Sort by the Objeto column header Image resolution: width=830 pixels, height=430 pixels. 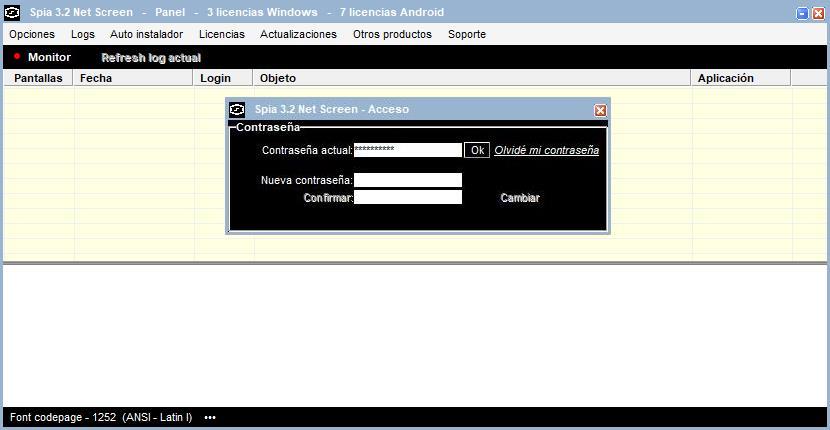472,78
